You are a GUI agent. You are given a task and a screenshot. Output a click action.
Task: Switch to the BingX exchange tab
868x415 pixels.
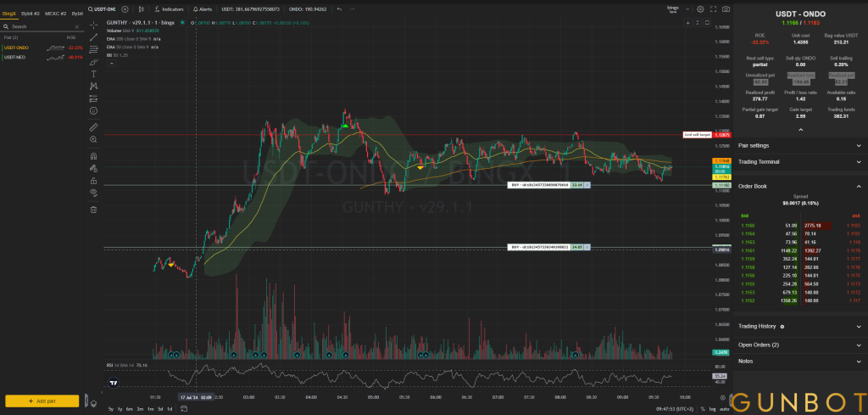tap(10, 13)
